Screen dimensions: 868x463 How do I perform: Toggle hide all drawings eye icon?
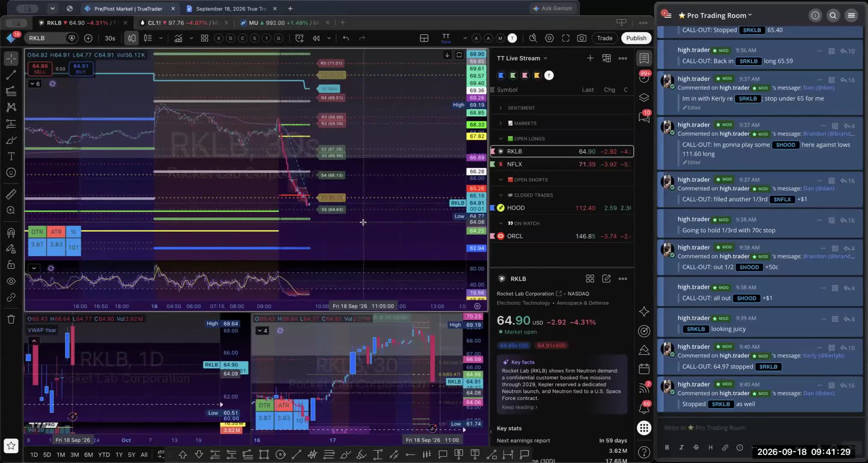(11, 281)
